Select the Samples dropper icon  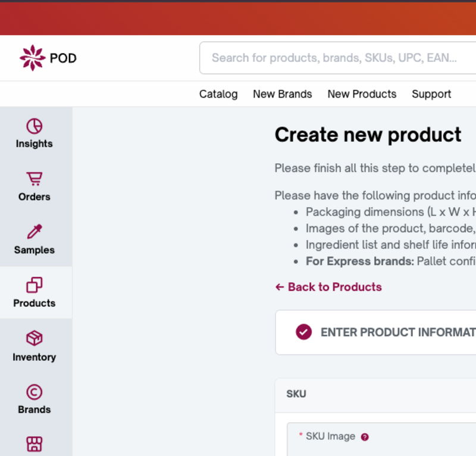point(34,232)
